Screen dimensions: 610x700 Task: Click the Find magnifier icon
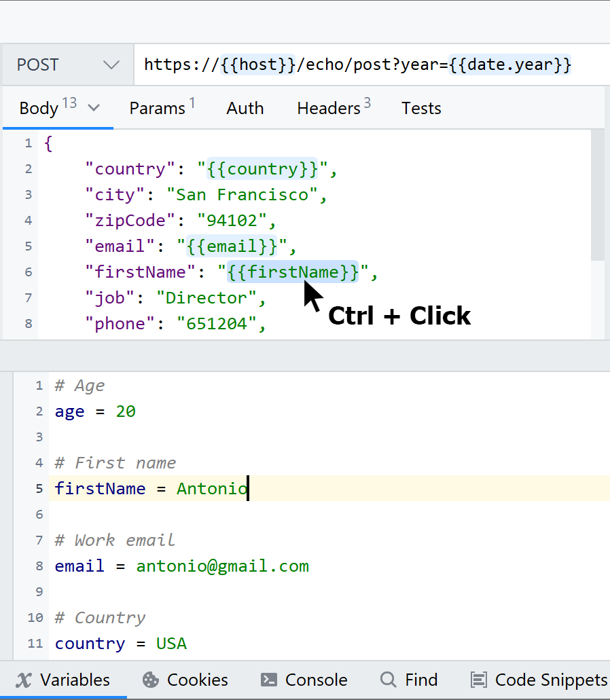[388, 680]
